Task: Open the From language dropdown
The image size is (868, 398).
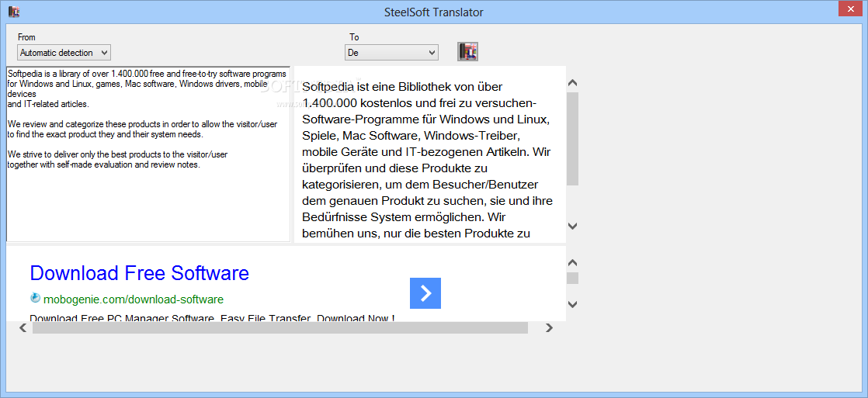Action: 64,53
